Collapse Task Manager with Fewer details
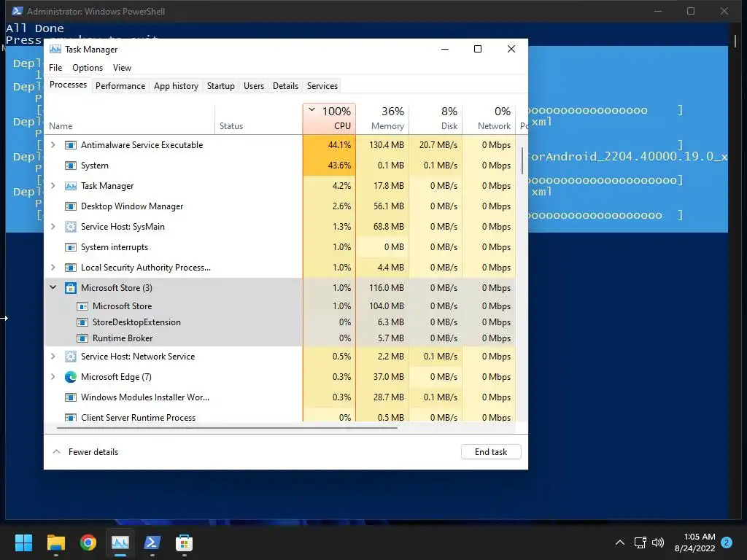The image size is (747, 560). 85,452
